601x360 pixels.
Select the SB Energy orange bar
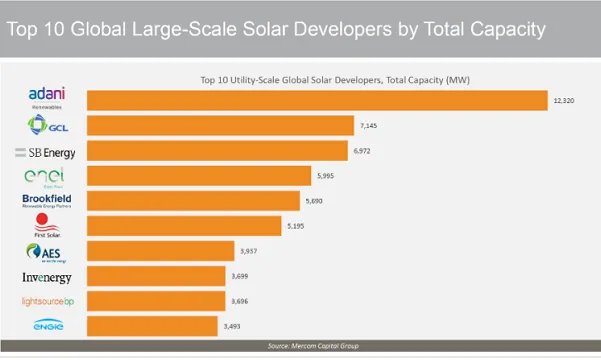tap(217, 151)
